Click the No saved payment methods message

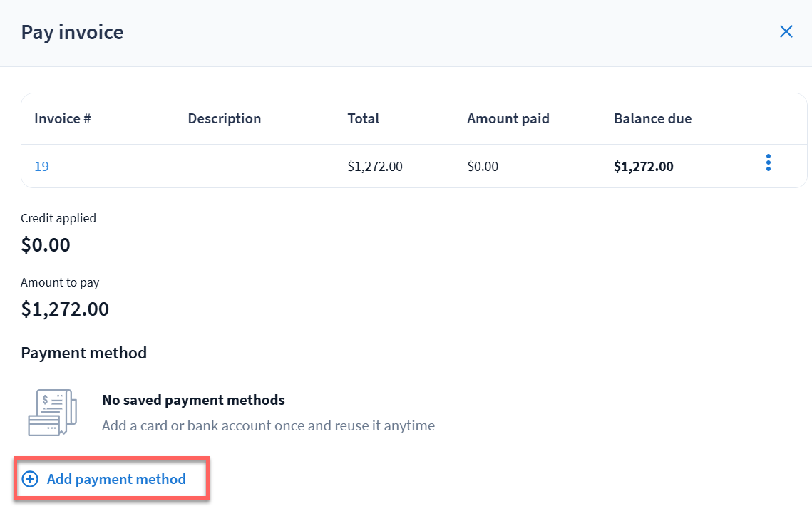click(x=193, y=400)
